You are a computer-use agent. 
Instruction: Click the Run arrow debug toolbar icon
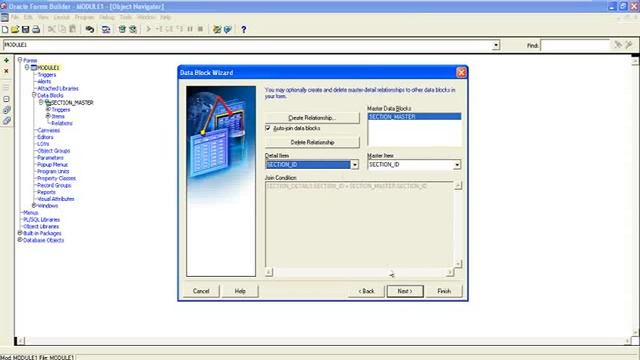pos(149,29)
